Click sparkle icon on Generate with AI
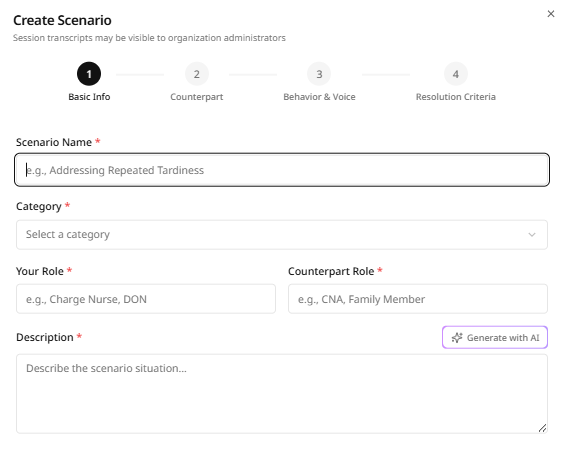The width and height of the screenshot is (565, 474). tap(457, 338)
